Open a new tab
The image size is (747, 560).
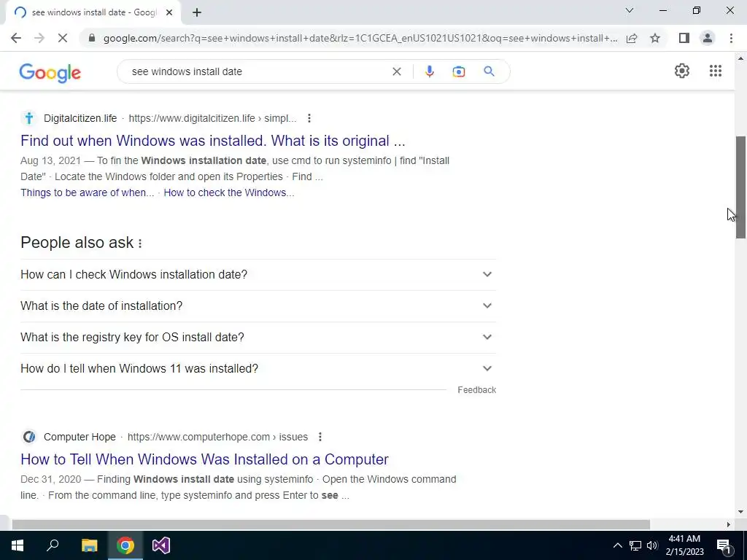(x=197, y=13)
